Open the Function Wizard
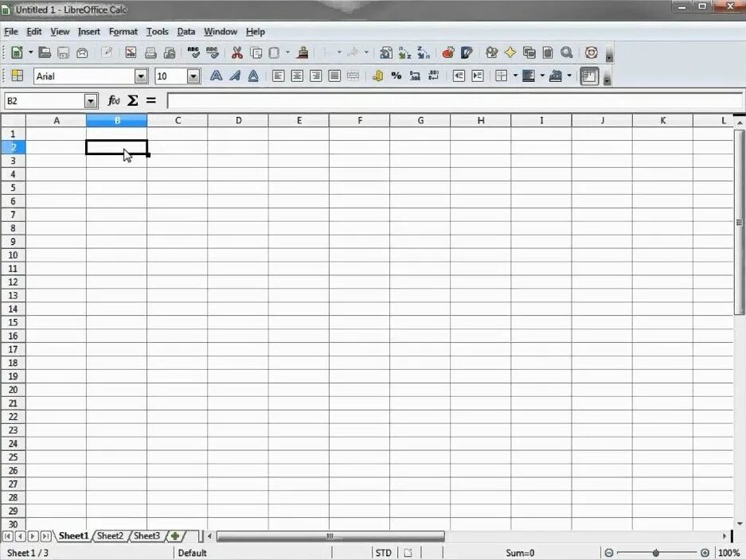Viewport: 746px width, 560px height. [114, 100]
